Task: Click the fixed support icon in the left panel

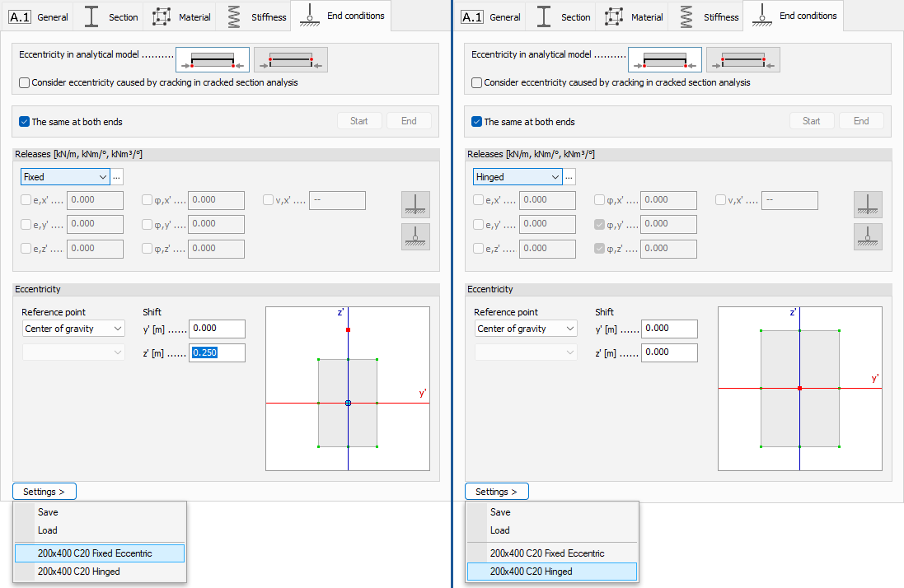Action: pos(415,204)
